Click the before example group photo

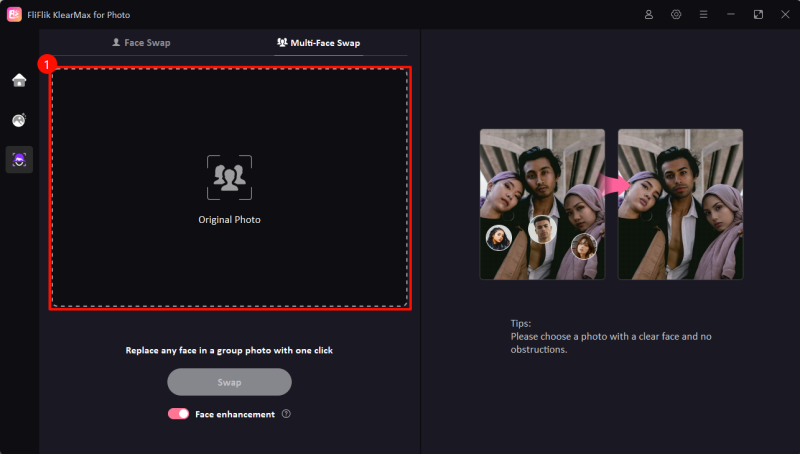[542, 204]
